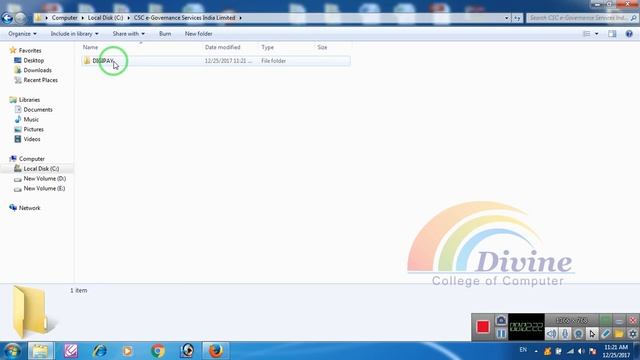Screen dimensions: 640x360
Task: Open Windows Media Player from the taskbar
Action: 127,351
